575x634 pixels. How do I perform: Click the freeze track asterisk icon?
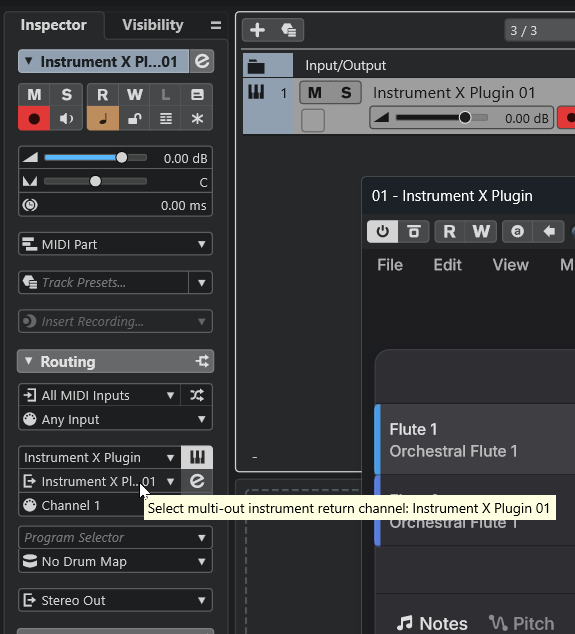[x=197, y=118]
